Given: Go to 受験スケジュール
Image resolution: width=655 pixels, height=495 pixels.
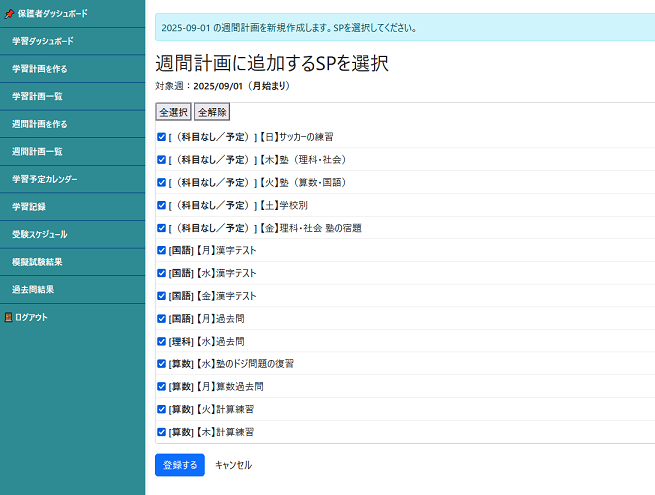Looking at the screenshot, I should (40, 234).
